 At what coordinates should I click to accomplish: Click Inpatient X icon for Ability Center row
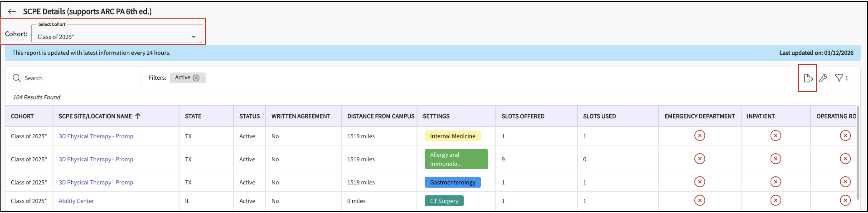click(x=775, y=201)
